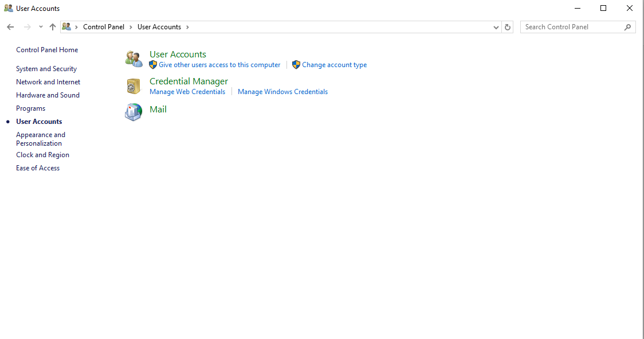644x339 pixels.
Task: Click the window title bar users icon
Action: click(8, 8)
